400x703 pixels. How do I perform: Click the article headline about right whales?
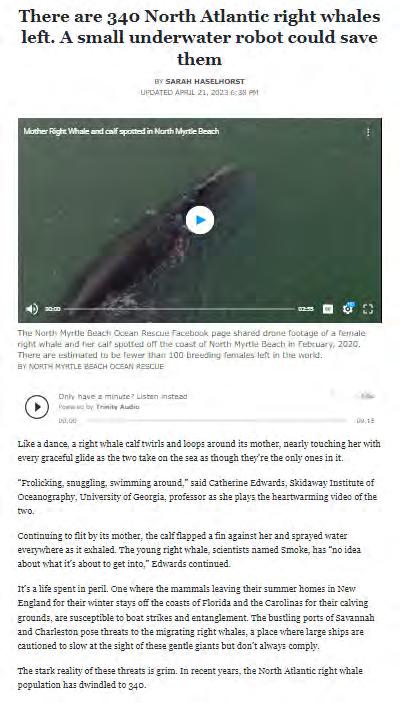click(x=200, y=38)
